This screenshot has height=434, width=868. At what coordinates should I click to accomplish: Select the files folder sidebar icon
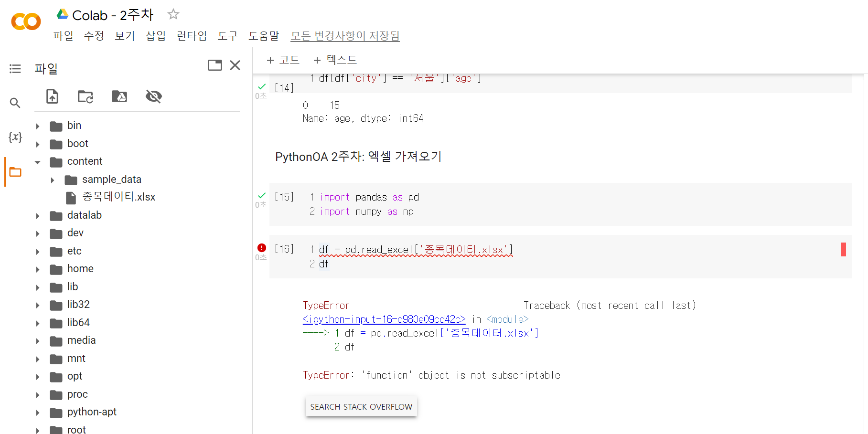point(15,172)
